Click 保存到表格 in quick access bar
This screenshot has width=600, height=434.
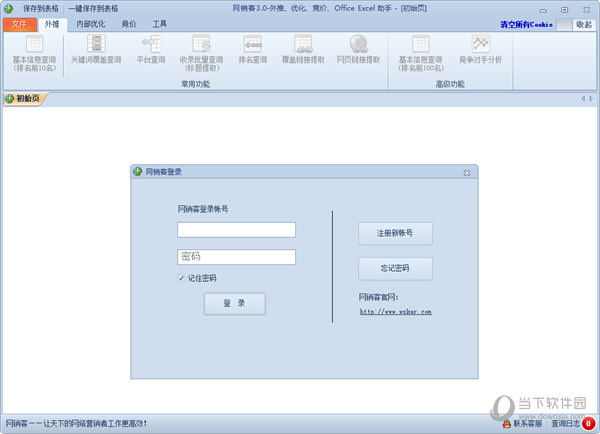(x=41, y=8)
